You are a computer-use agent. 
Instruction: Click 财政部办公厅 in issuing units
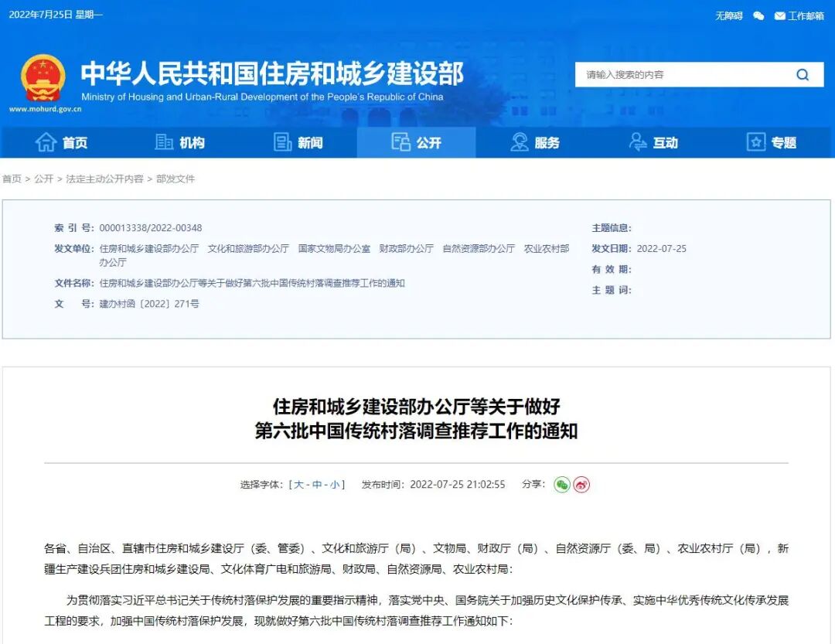(x=407, y=249)
